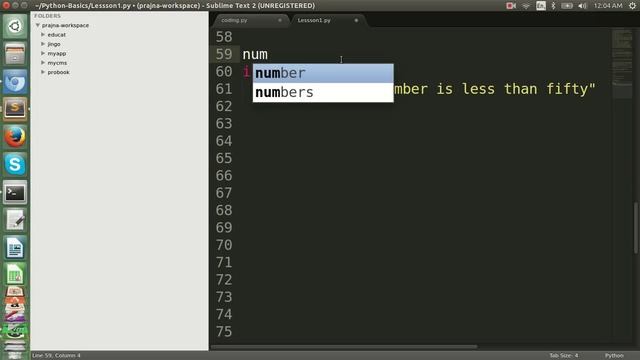
Task: Select the Lessson1.py tab
Action: 314,20
